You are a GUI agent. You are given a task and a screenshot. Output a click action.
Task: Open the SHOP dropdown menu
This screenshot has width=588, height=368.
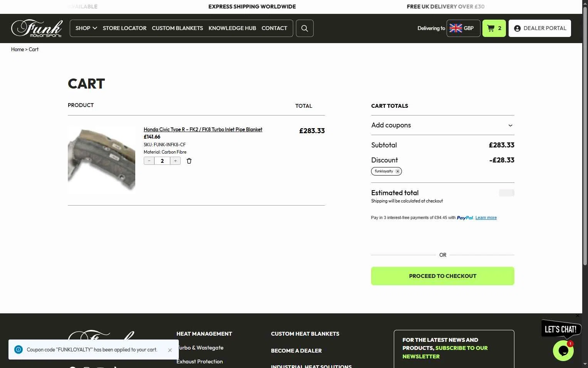point(86,28)
